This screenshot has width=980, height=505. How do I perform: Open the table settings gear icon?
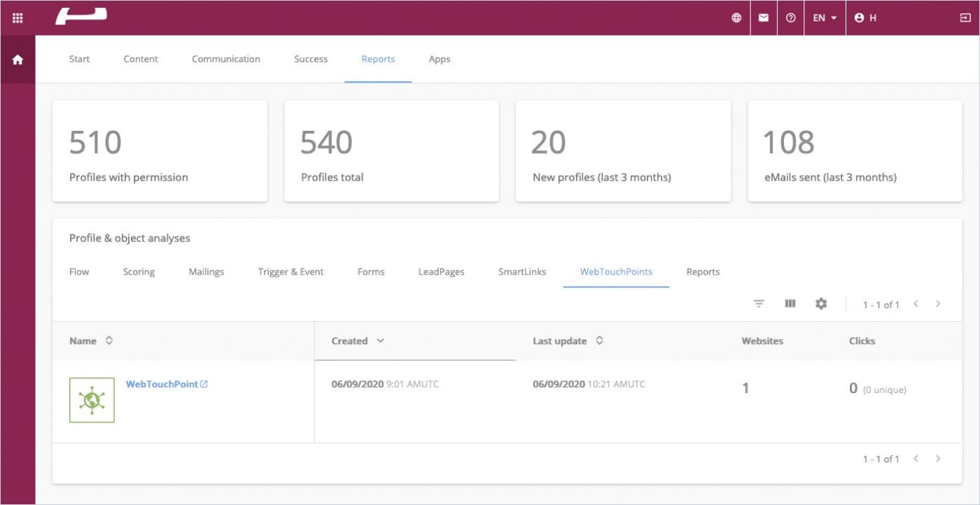821,304
